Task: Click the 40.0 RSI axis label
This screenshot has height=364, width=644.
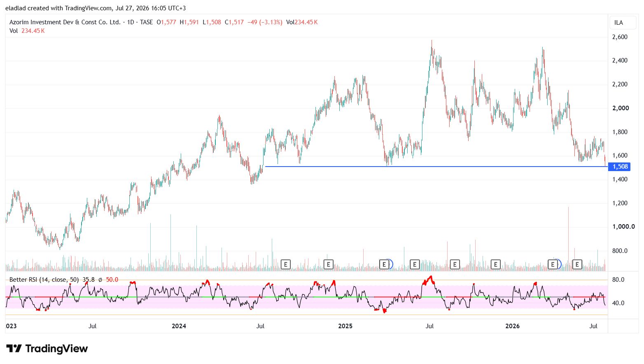Action: [x=618, y=303]
